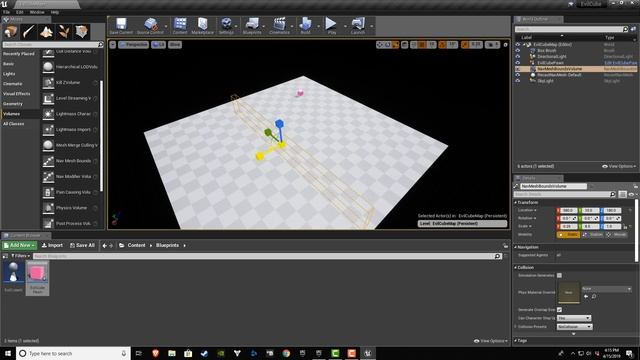This screenshot has height=360, width=640.
Task: Open World Outliner View Options dropdown
Action: click(x=619, y=166)
